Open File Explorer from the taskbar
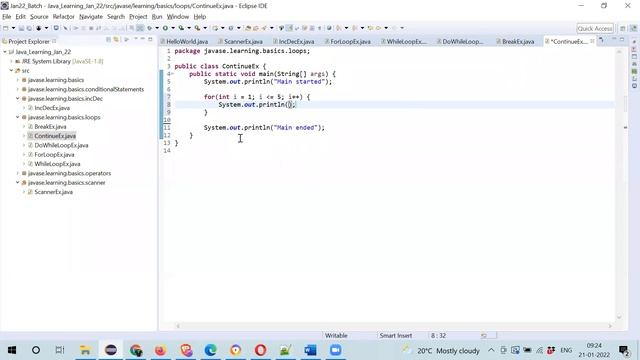 click(x=85, y=350)
